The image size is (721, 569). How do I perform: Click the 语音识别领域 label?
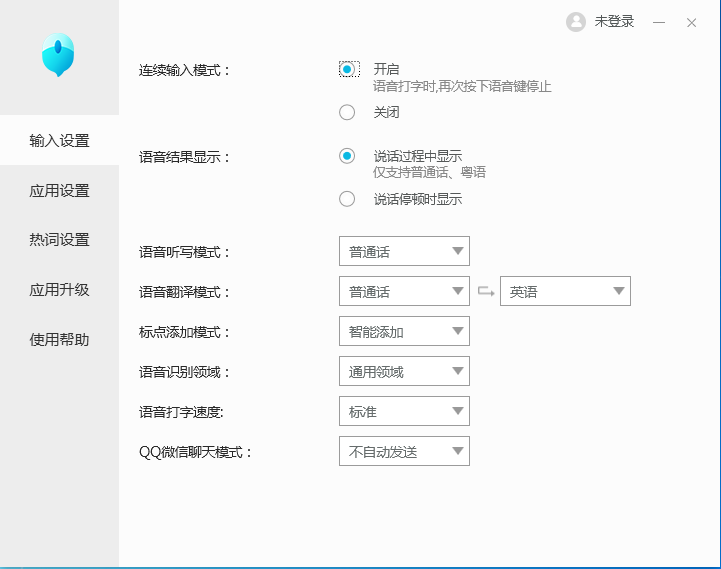point(184,372)
